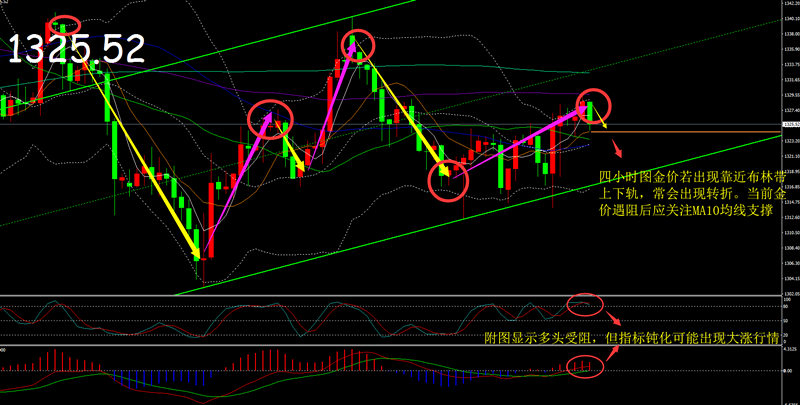800x405 pixels.
Task: Click the current price tag 1325.52 on price axis
Action: tap(791, 124)
